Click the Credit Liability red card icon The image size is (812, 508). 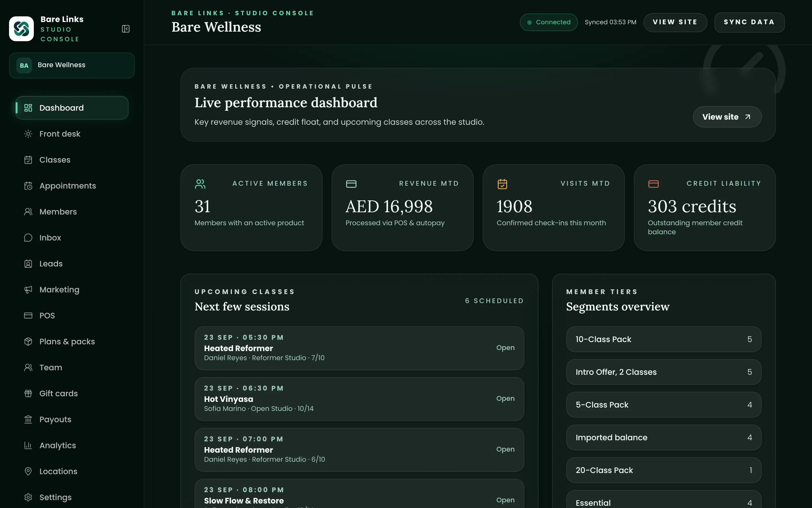pos(653,184)
